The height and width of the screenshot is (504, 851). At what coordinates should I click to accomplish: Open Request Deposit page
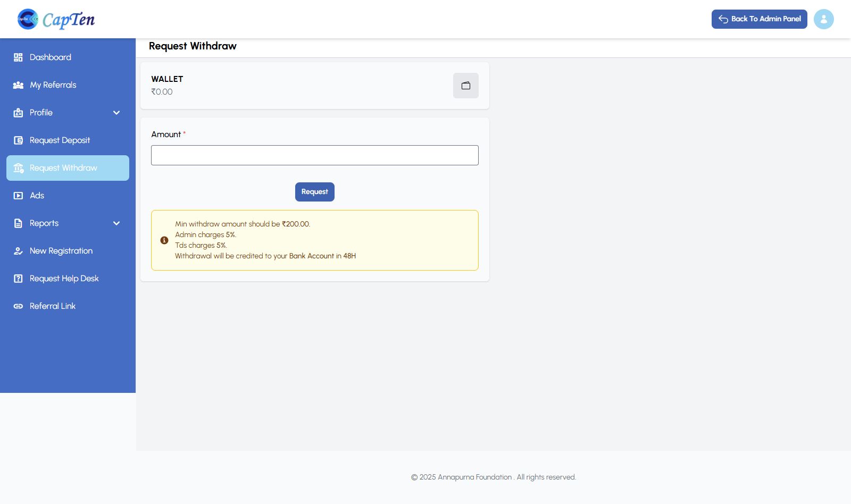point(68,140)
